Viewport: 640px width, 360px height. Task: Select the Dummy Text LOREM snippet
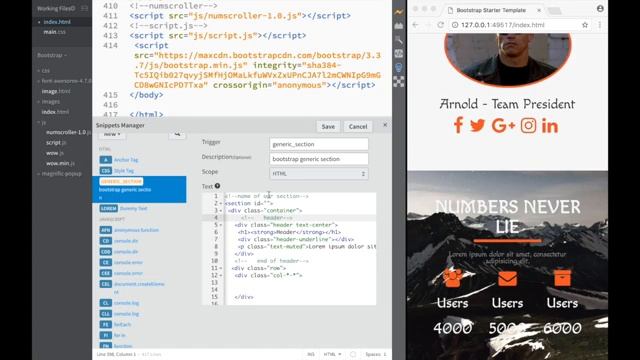(123, 209)
